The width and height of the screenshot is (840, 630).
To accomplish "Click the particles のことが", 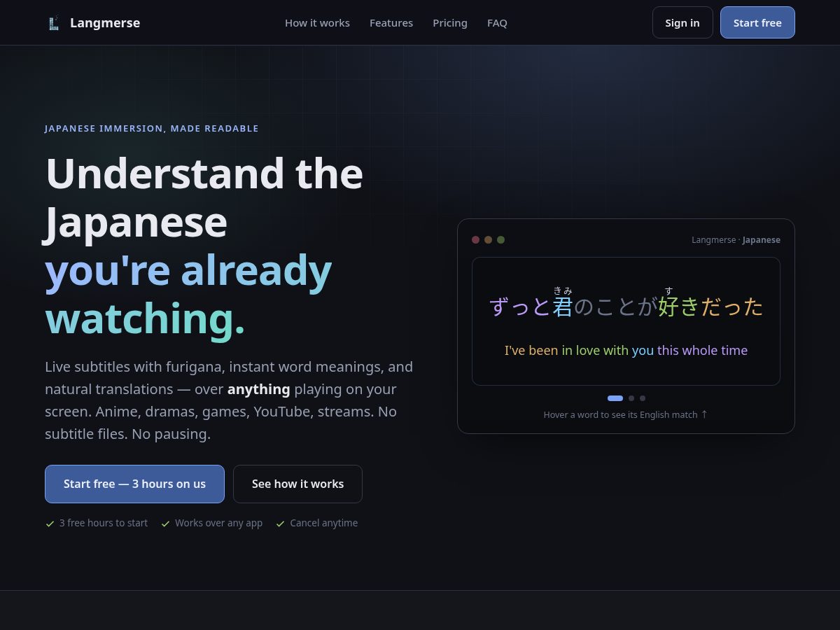I will 615,307.
